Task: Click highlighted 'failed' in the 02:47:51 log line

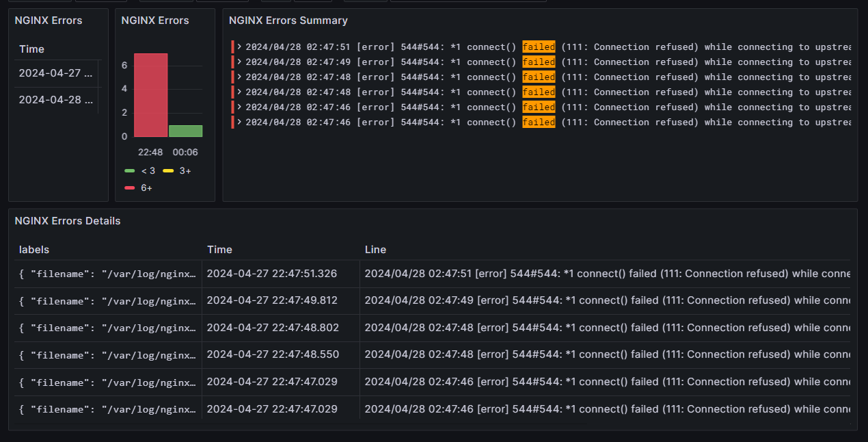Action: (539, 47)
